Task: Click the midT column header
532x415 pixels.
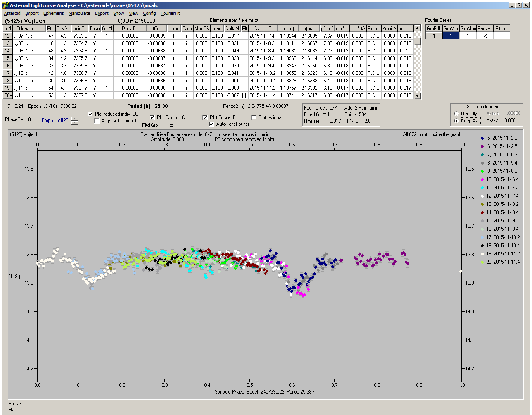Action: click(80, 29)
